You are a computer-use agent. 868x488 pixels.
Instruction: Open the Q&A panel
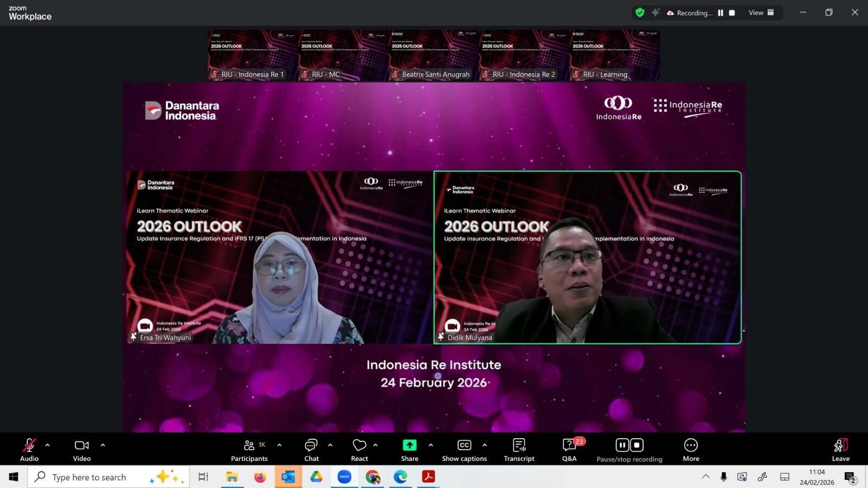click(x=569, y=450)
